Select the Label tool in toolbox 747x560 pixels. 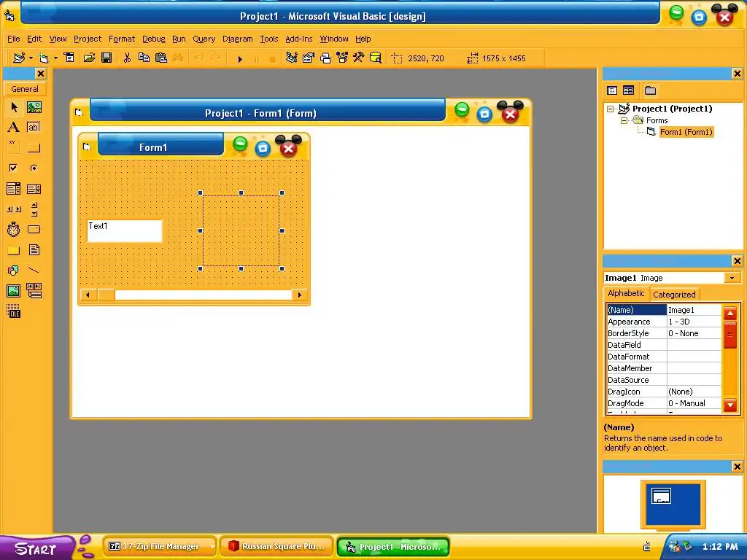click(x=14, y=127)
